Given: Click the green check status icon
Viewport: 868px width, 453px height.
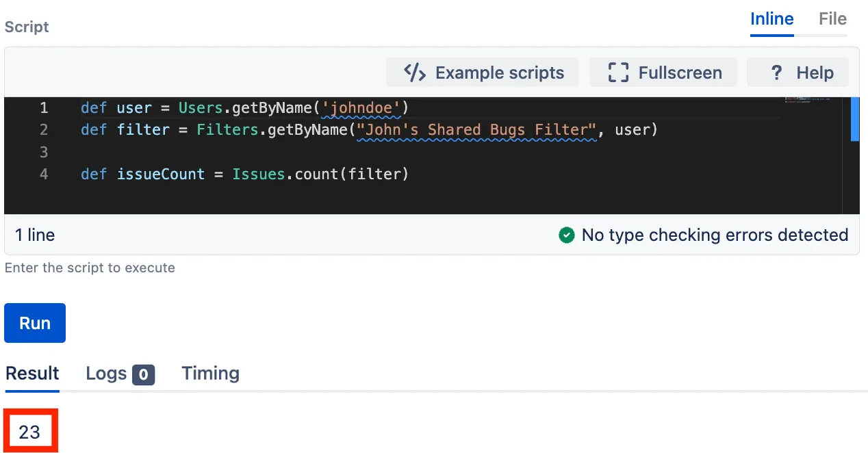Looking at the screenshot, I should [x=566, y=235].
